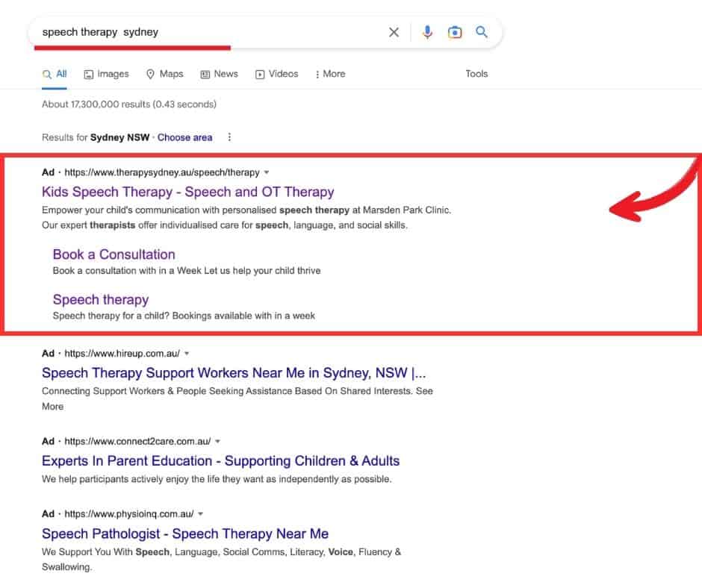Open the Tools search options
This screenshot has width=702, height=588.
point(476,74)
